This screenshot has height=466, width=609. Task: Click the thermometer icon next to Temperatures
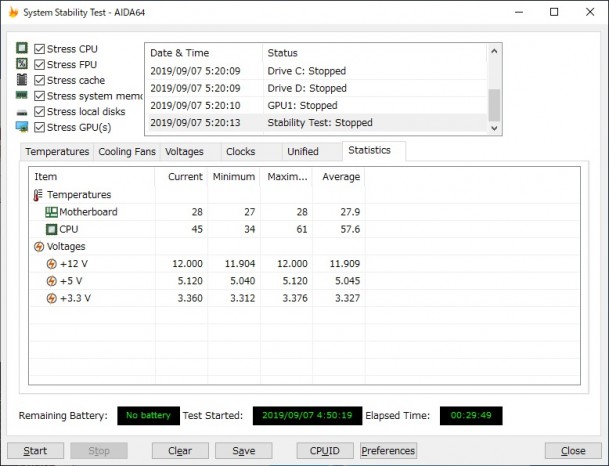tap(39, 195)
